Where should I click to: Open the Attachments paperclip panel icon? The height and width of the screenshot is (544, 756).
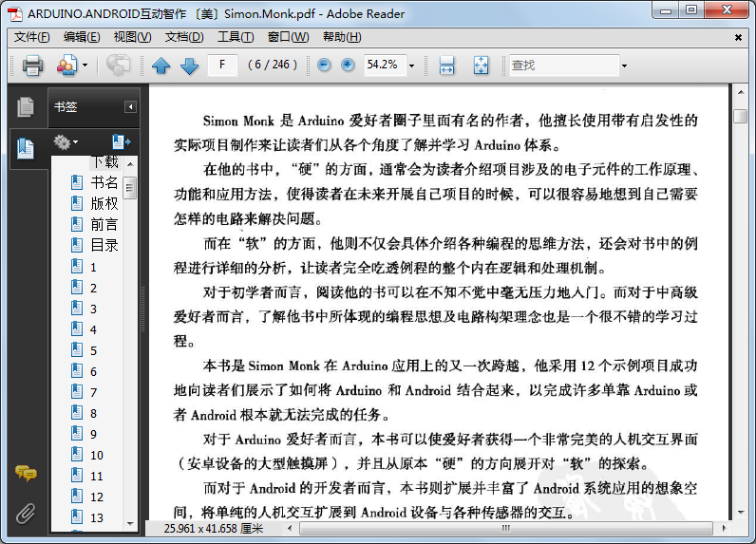26,514
